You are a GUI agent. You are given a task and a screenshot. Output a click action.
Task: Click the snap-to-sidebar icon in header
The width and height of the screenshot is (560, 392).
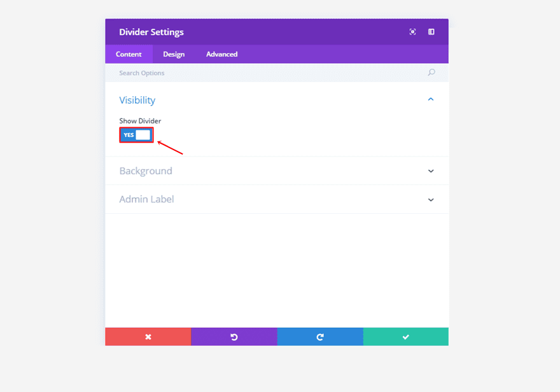pos(431,32)
